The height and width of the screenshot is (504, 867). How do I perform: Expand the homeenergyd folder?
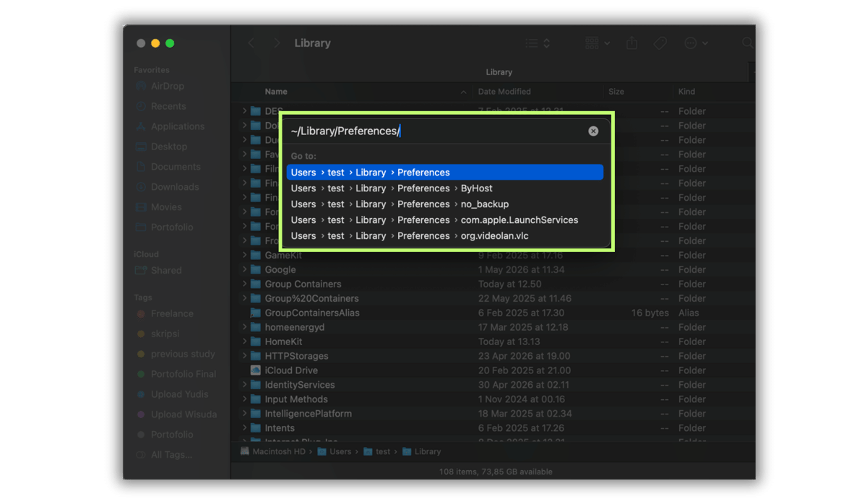[x=245, y=328]
